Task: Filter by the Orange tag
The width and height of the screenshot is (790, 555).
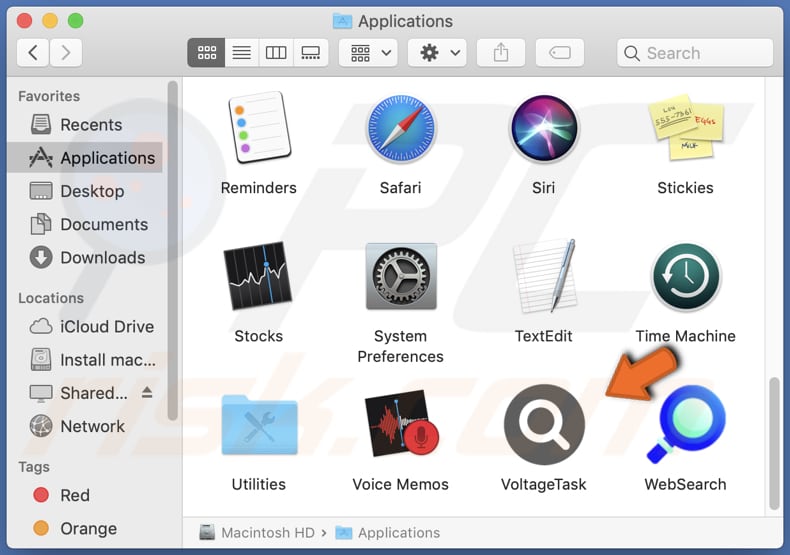Action: [85, 528]
